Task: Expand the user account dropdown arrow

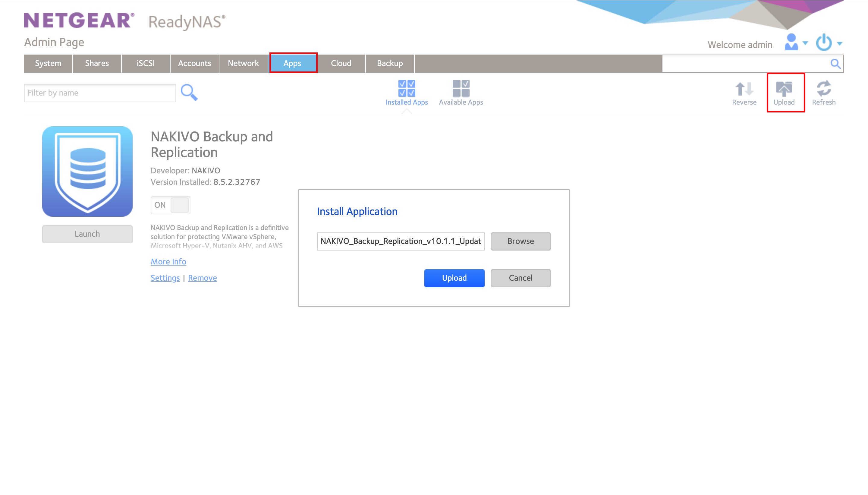Action: [806, 43]
